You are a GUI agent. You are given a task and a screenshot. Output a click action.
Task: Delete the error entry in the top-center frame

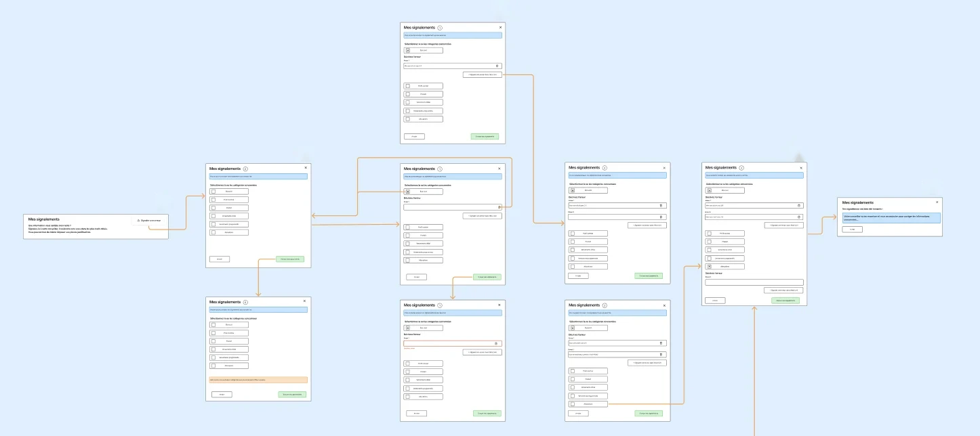click(x=497, y=66)
